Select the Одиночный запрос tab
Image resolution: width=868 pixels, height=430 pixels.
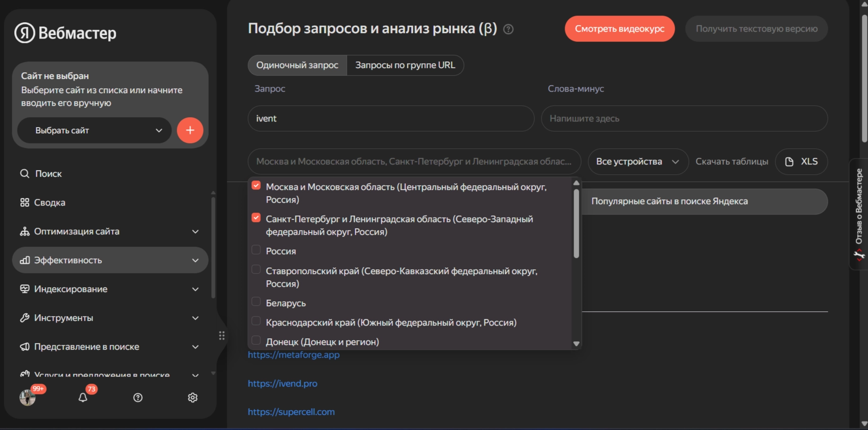pyautogui.click(x=297, y=65)
